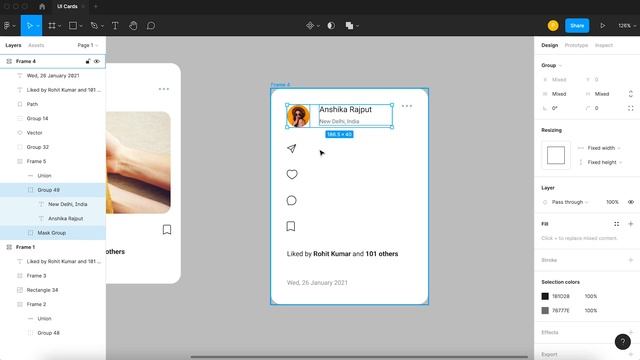Screen dimensions: 640x360
Task: Click the bookmark icon on Frame 4 card
Action: (291, 226)
